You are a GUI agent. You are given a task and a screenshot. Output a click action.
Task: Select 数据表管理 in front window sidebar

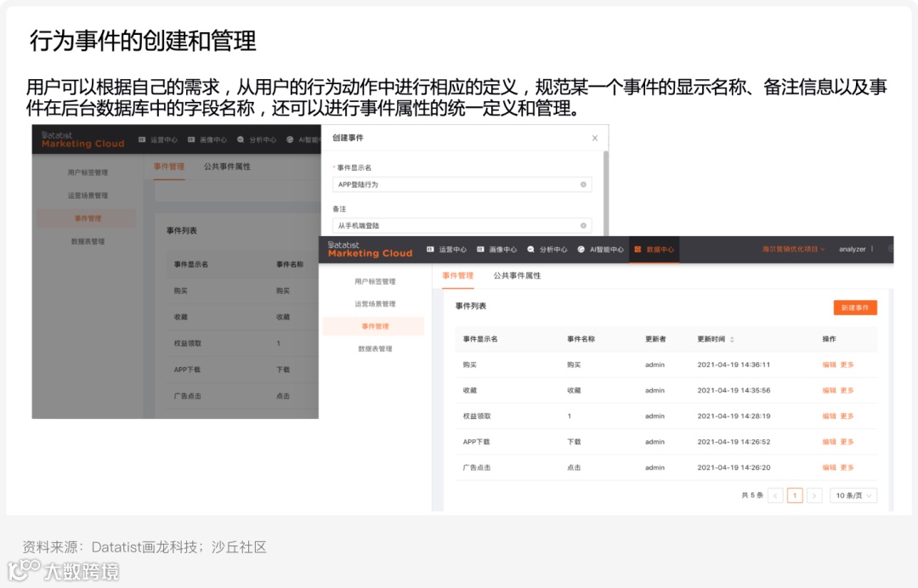tap(375, 348)
